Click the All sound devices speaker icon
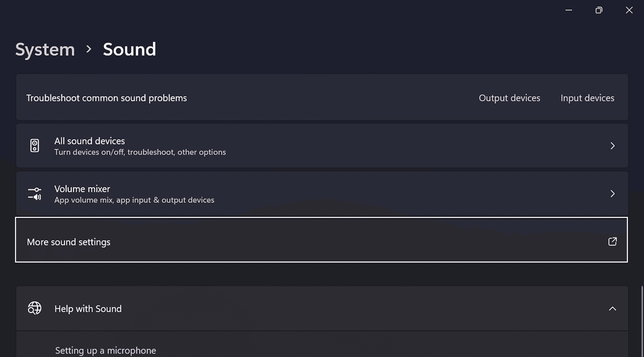 click(x=35, y=146)
